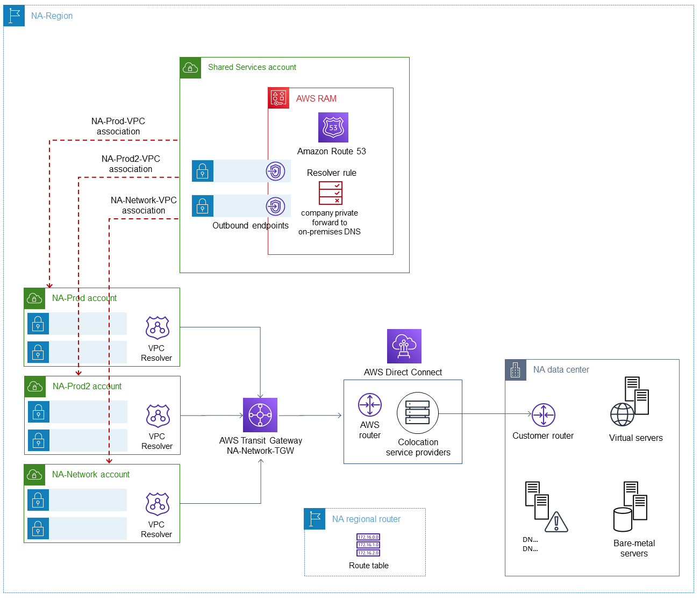Select the Route table label
The width and height of the screenshot is (700, 600).
pos(369,566)
